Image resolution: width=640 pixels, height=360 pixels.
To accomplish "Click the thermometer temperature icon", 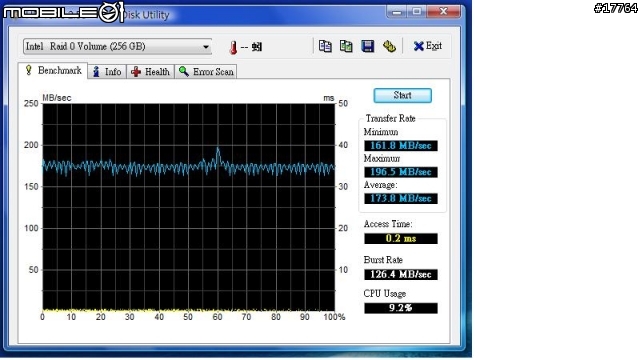I will 233,48.
